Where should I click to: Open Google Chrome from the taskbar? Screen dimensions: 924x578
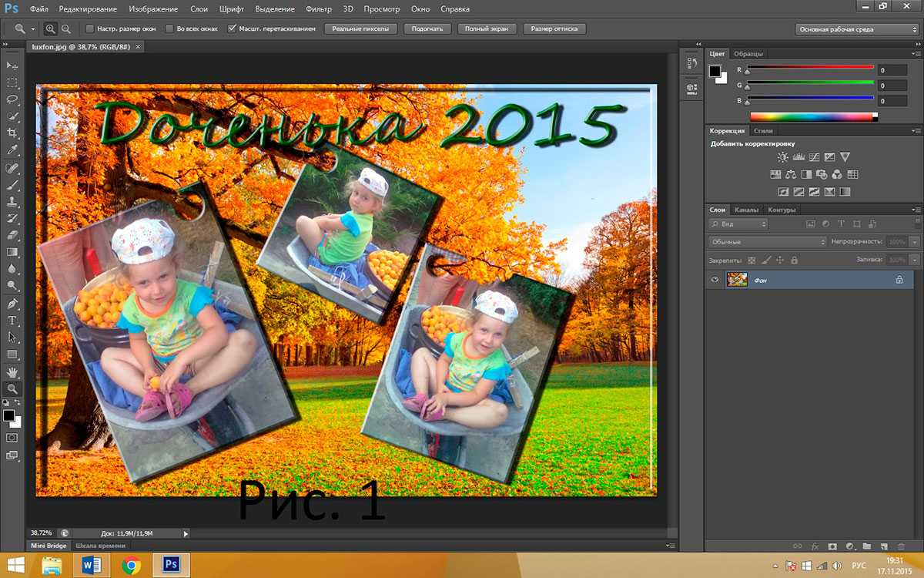132,566
